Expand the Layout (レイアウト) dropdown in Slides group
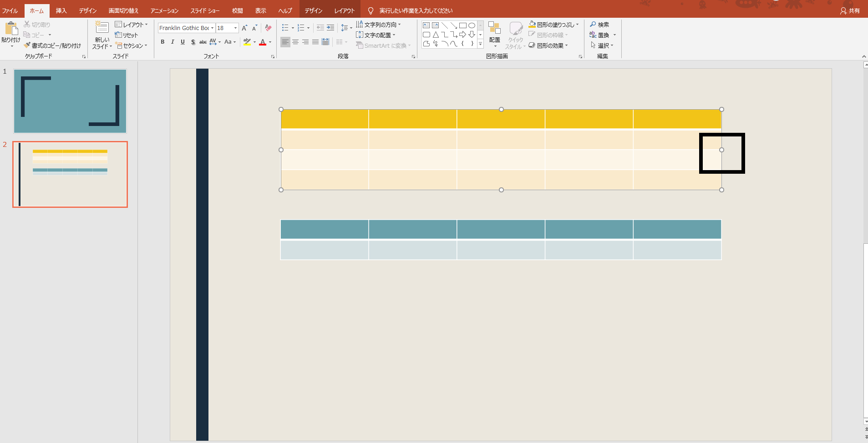868x443 pixels. (132, 25)
